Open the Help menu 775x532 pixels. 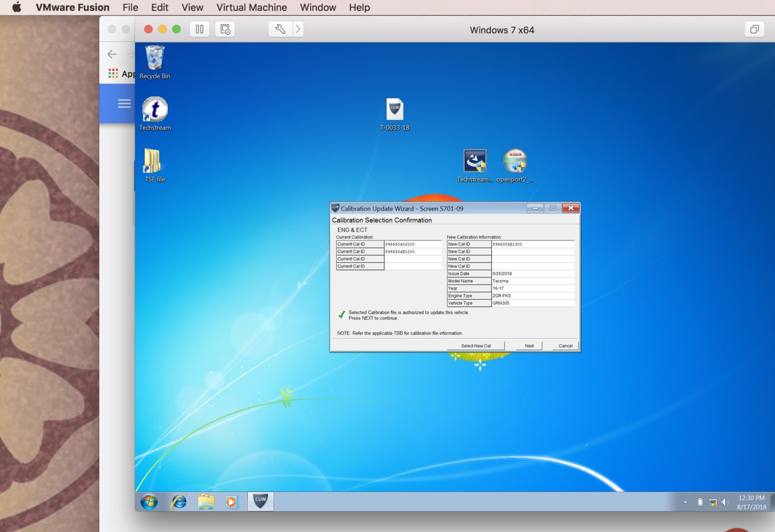359,7
